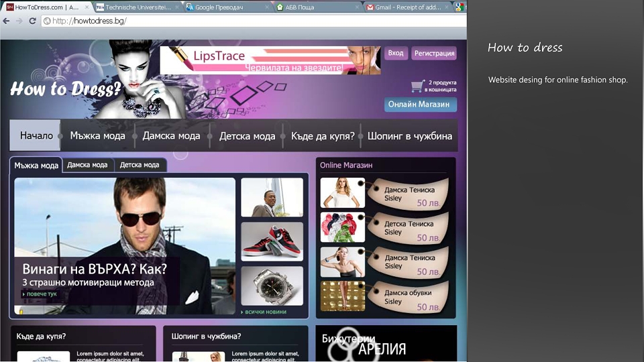Click the 2 продукта в кошницата text

[440, 86]
